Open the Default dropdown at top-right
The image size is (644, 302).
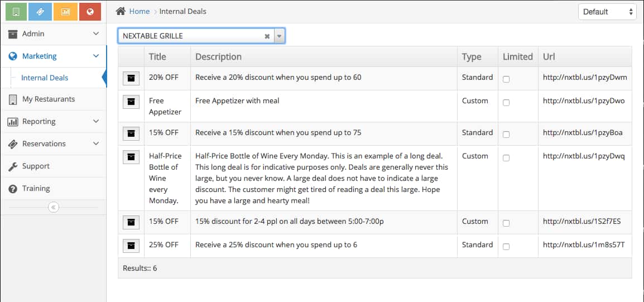[x=607, y=12]
